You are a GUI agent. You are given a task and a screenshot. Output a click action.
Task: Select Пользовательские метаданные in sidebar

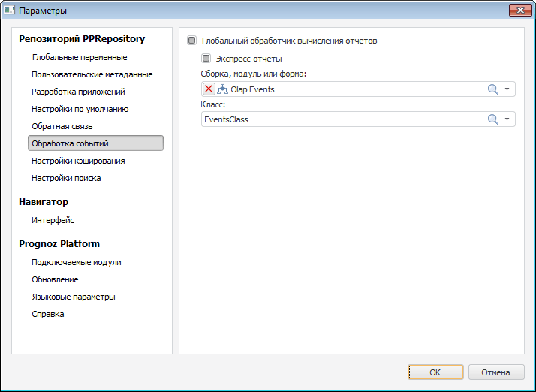[92, 74]
